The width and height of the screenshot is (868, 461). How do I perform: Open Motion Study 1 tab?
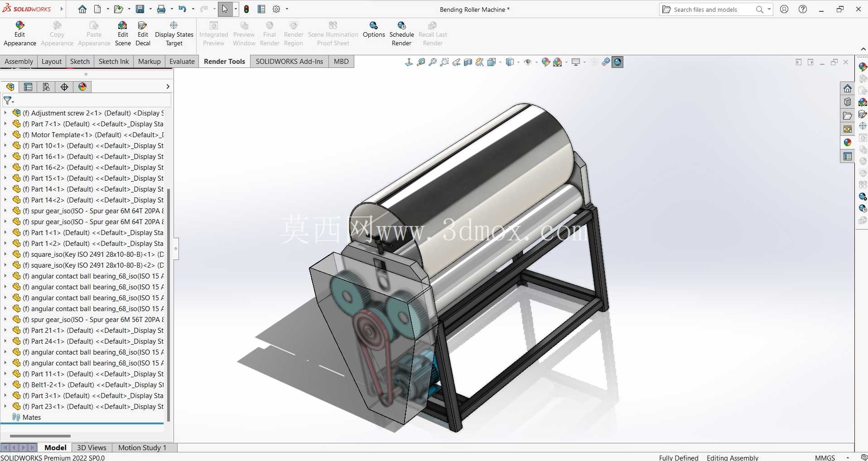pyautogui.click(x=142, y=447)
